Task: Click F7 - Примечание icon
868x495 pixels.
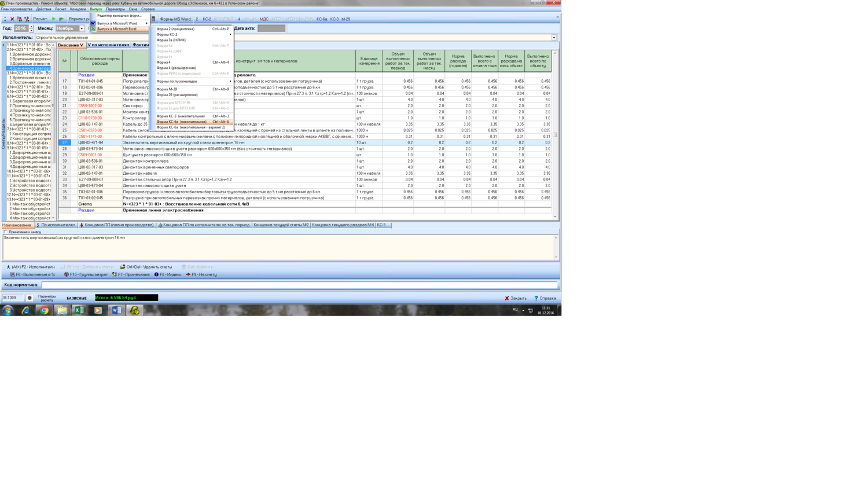Action: [x=115, y=274]
